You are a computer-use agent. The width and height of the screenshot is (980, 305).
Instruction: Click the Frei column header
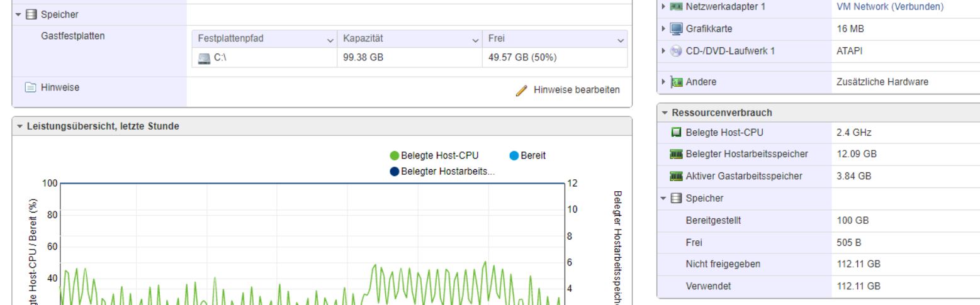click(x=496, y=38)
